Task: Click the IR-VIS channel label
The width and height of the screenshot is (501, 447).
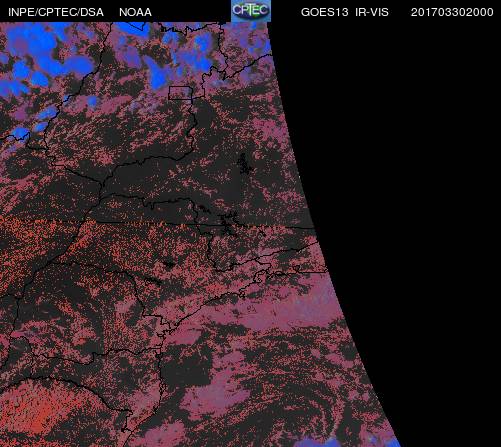Action: tap(372, 12)
